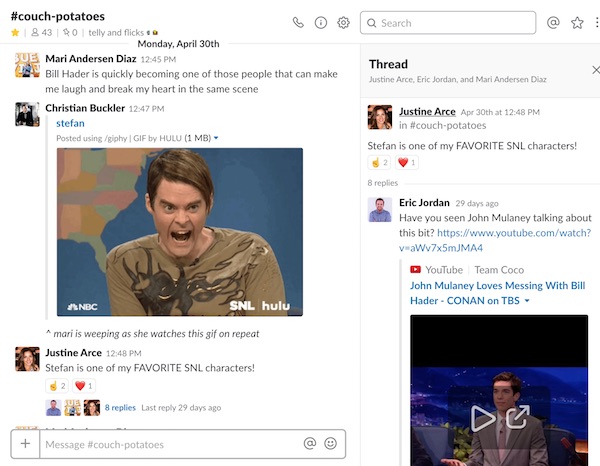
Task: Open starred items from header star
Action: pos(577,22)
